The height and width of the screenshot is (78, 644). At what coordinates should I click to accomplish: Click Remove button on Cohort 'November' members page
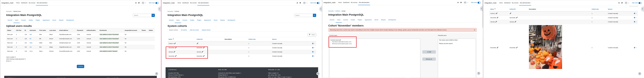pyautogui.click(x=429, y=59)
